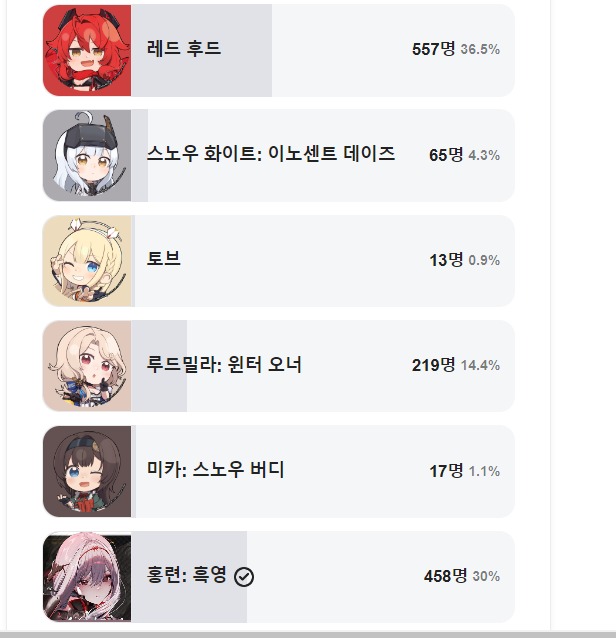
Task: Click the 14.4% percentage for 루드밀라
Action: pyautogui.click(x=480, y=365)
